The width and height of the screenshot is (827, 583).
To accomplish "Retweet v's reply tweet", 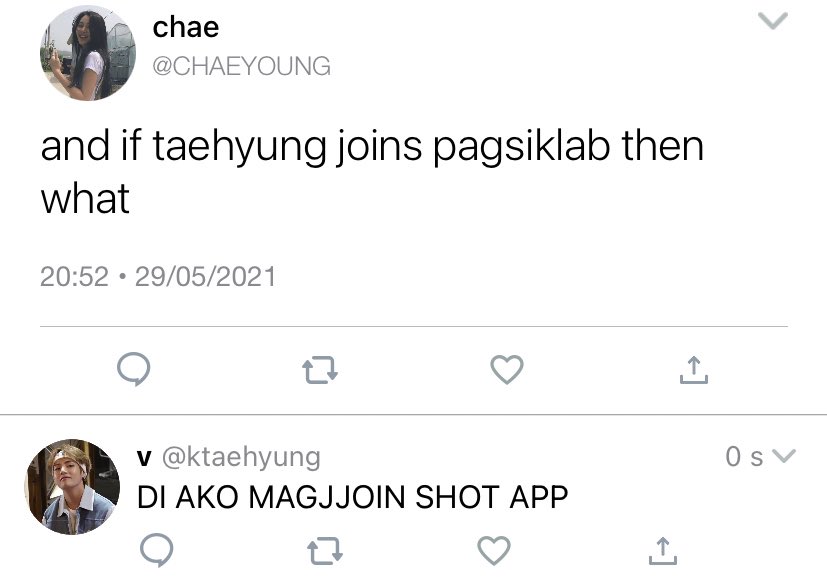I will click(x=324, y=551).
